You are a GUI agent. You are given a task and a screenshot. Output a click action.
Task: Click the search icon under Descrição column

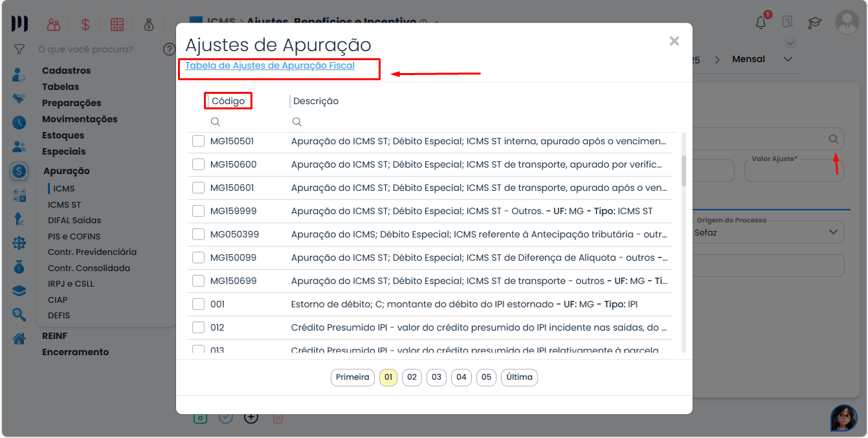tap(296, 122)
